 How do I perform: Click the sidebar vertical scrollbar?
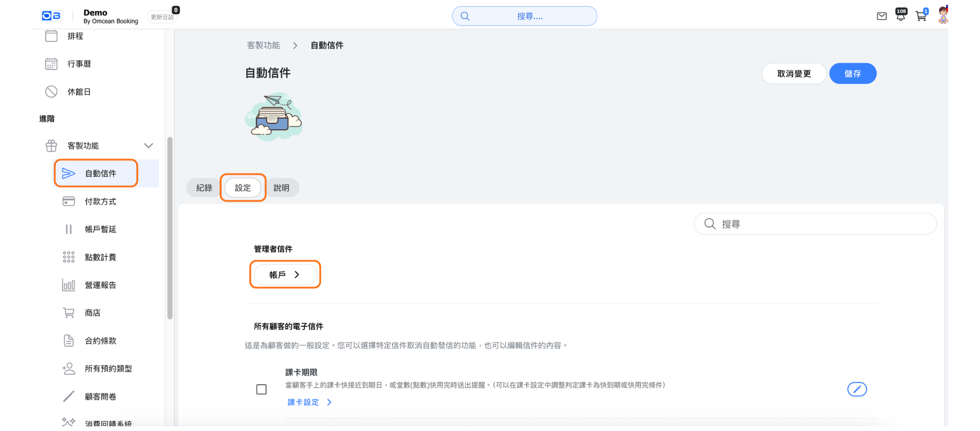coord(170,228)
